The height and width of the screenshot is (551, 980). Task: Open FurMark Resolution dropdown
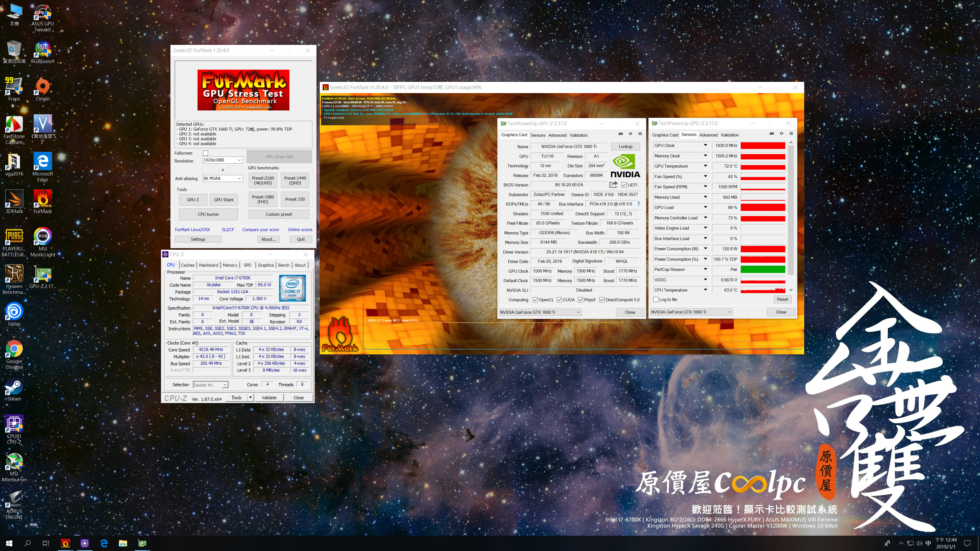click(223, 160)
